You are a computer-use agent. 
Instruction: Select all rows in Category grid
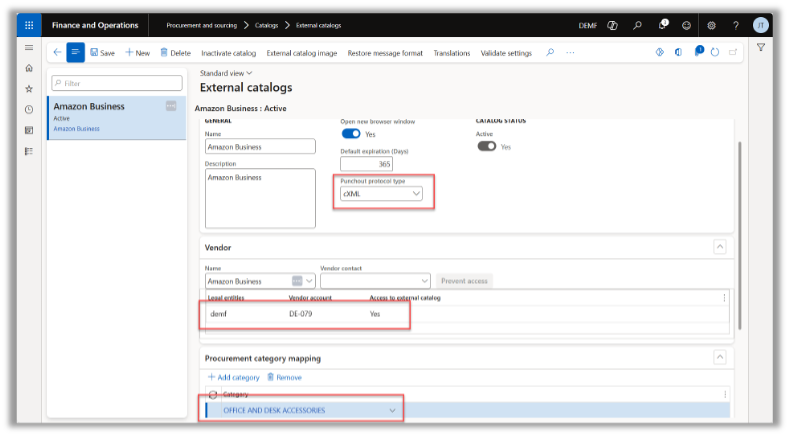213,395
